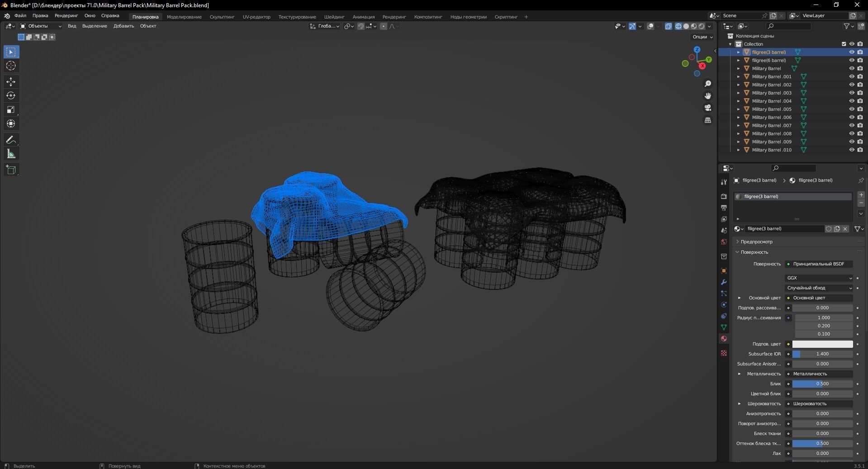
Task: Pick the Measure ruler tool
Action: click(11, 154)
